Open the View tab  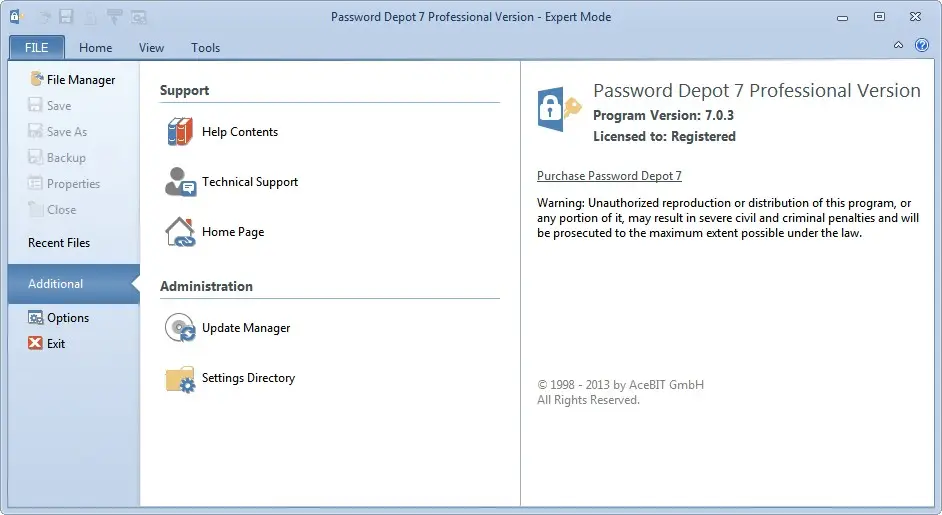click(151, 47)
